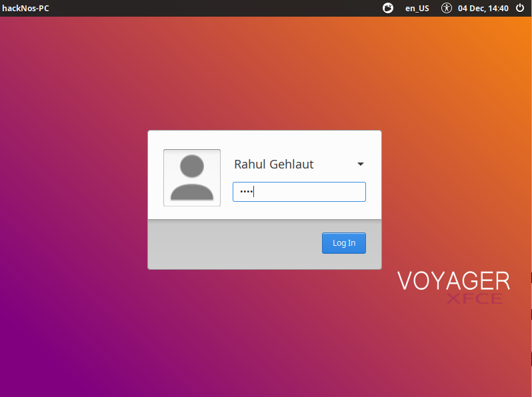Click the user avatar picture
This screenshot has width=532, height=397.
click(x=192, y=178)
